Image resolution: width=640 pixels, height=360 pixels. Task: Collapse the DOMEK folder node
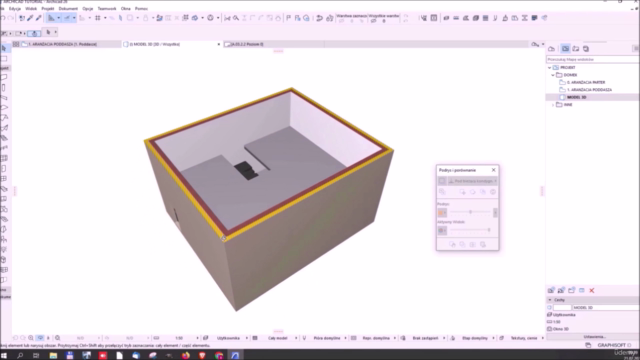tap(553, 75)
